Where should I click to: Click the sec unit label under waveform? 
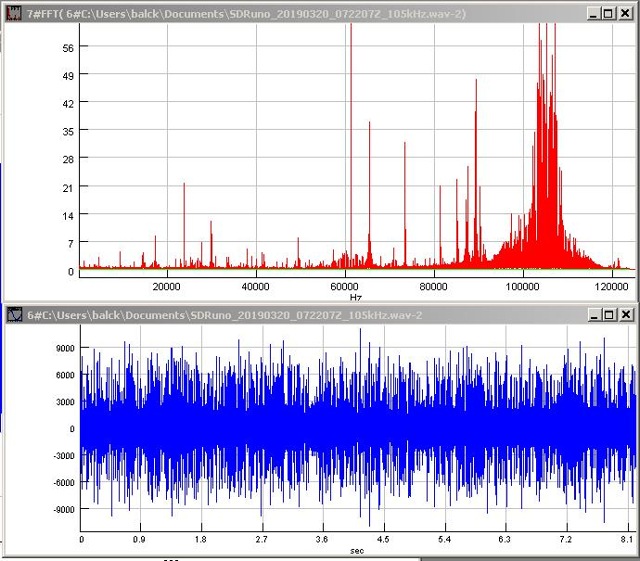coord(357,551)
